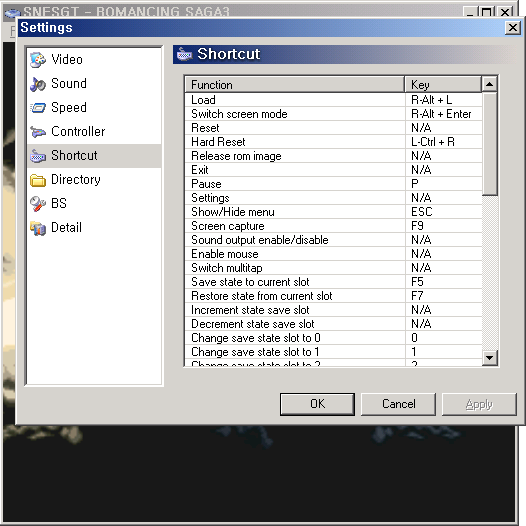The height and width of the screenshot is (526, 526).
Task: Click the SNESGT application icon in title bar
Action: (x=12, y=13)
